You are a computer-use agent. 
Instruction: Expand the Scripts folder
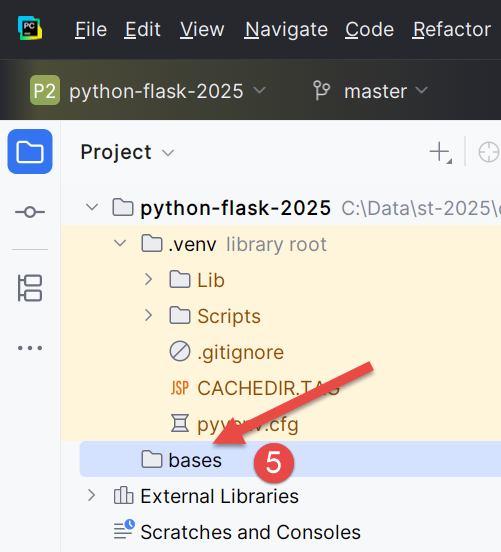pos(149,315)
